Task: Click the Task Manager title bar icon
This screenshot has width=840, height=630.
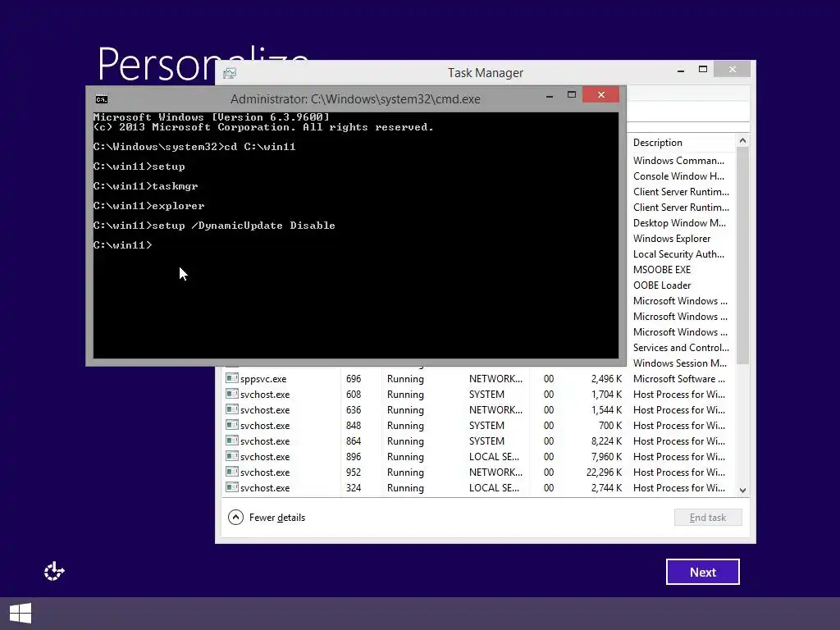Action: [x=230, y=73]
